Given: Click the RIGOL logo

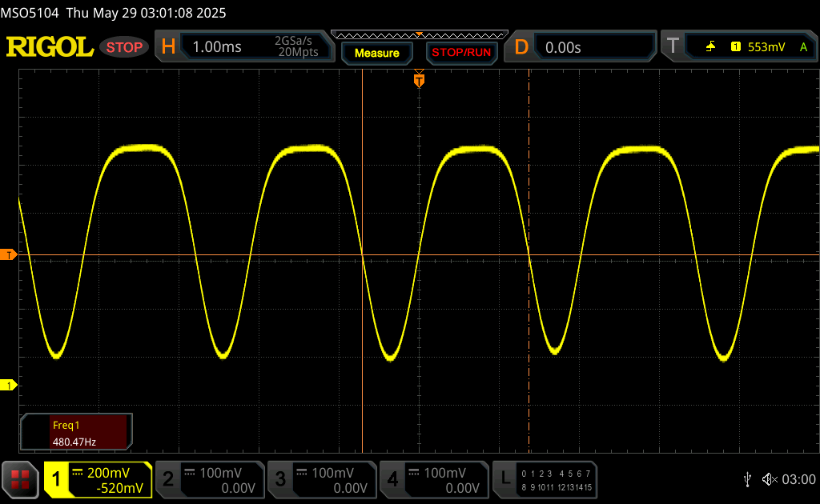Looking at the screenshot, I should point(50,47).
